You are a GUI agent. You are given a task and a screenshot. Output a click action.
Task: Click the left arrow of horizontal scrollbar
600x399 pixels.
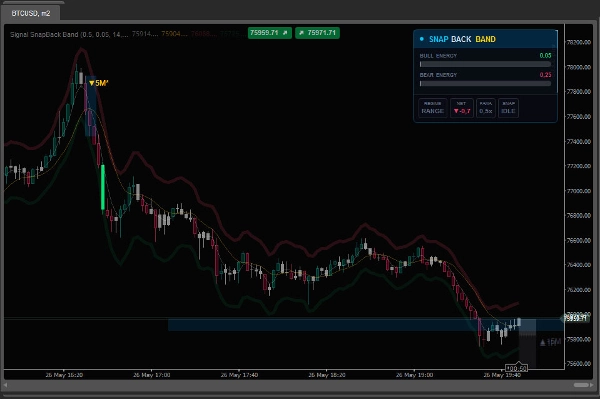click(x=5, y=385)
